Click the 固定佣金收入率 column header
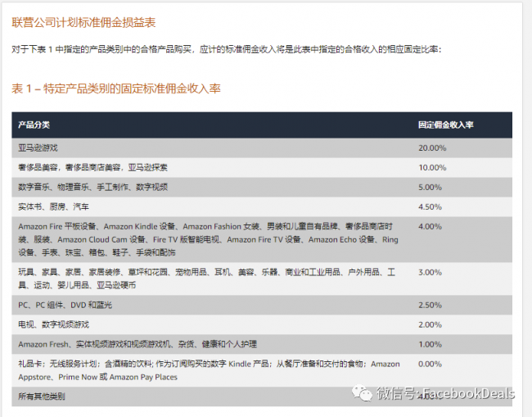Viewport: 532px width, 417px height. (445, 125)
